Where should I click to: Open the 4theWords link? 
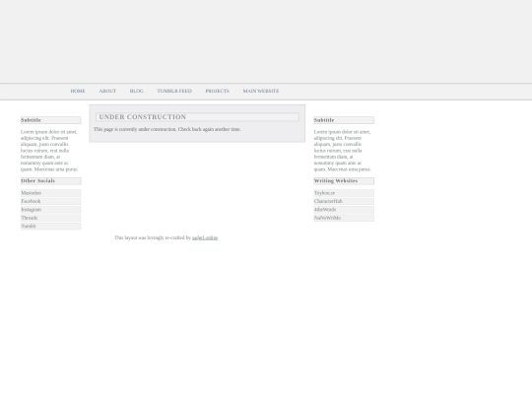coord(344,210)
